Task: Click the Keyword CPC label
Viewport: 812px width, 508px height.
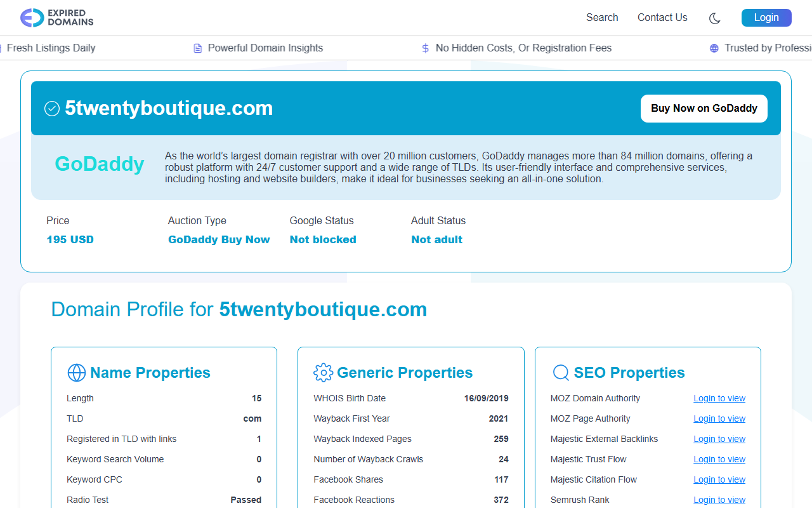Action: [94, 480]
